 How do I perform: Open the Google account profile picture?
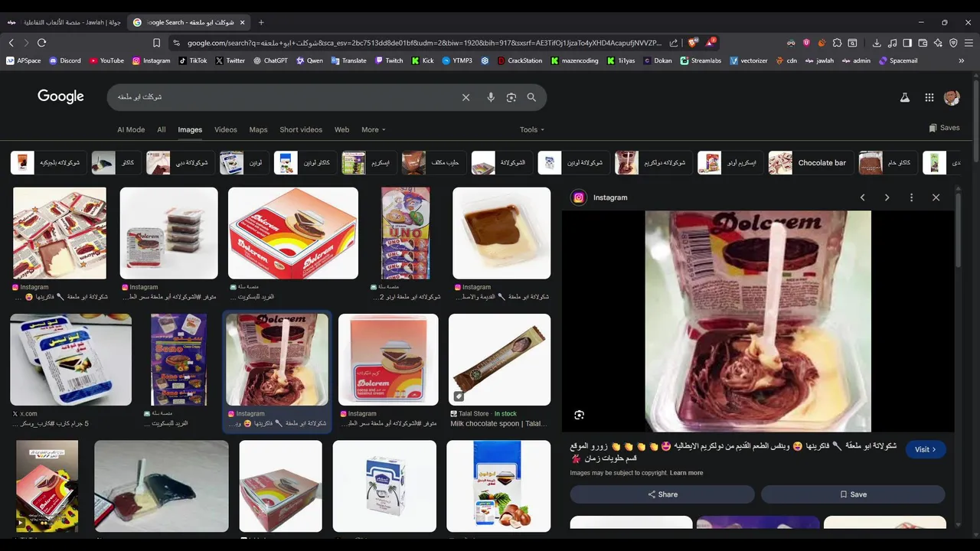tap(952, 97)
